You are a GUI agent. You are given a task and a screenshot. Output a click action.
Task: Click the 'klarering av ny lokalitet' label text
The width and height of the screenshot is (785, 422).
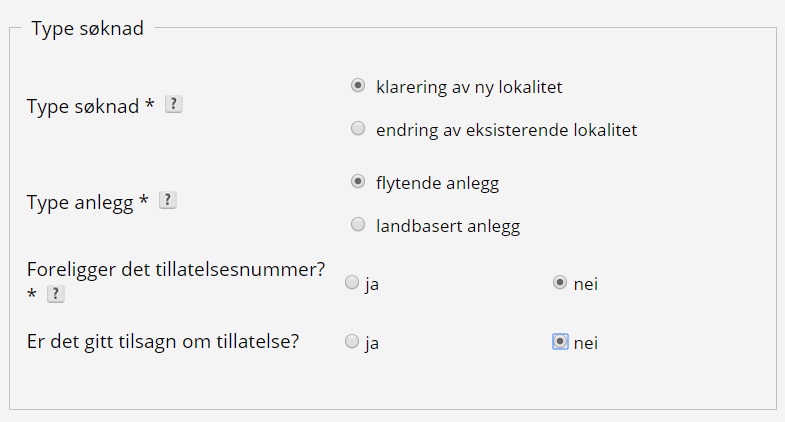(469, 87)
